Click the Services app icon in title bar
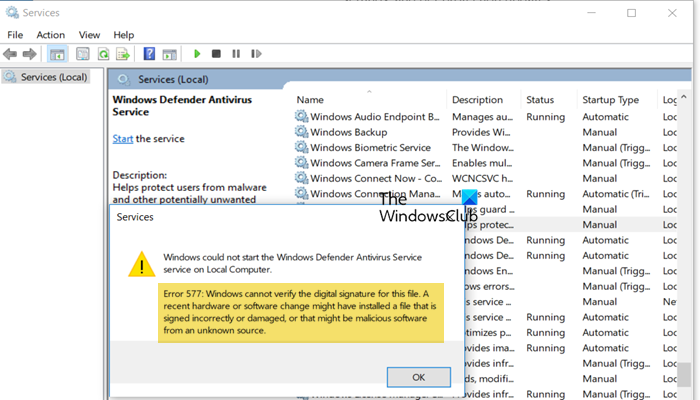700x400 pixels. 12,12
